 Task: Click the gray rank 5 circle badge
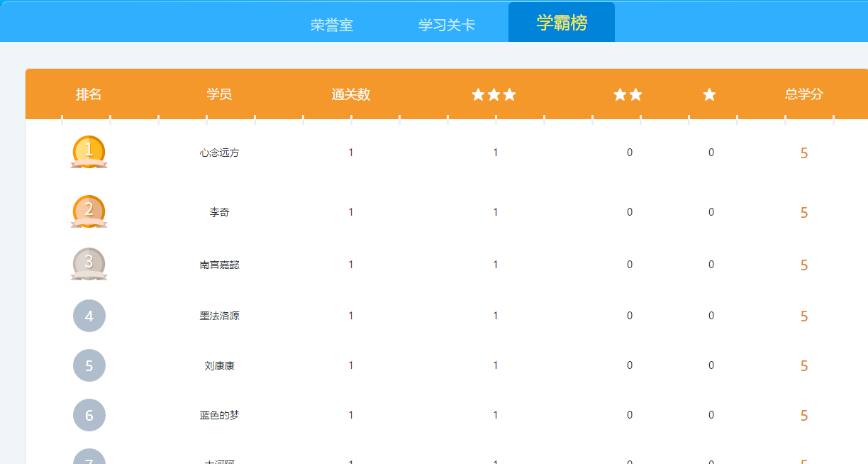coord(89,365)
